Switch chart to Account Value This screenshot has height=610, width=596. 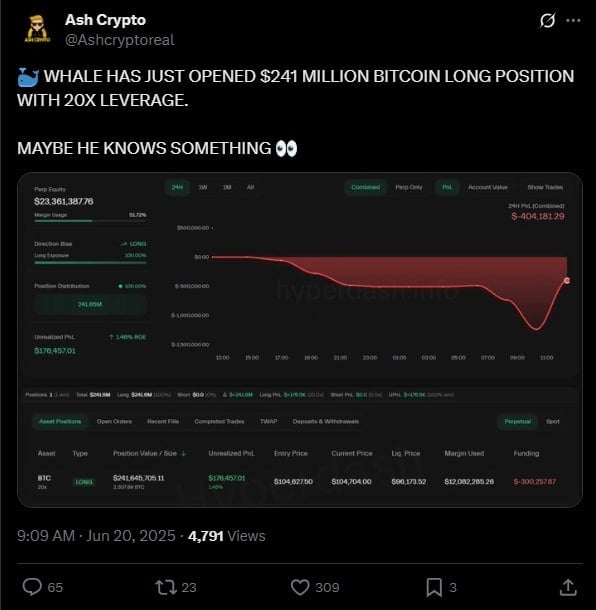click(x=487, y=187)
